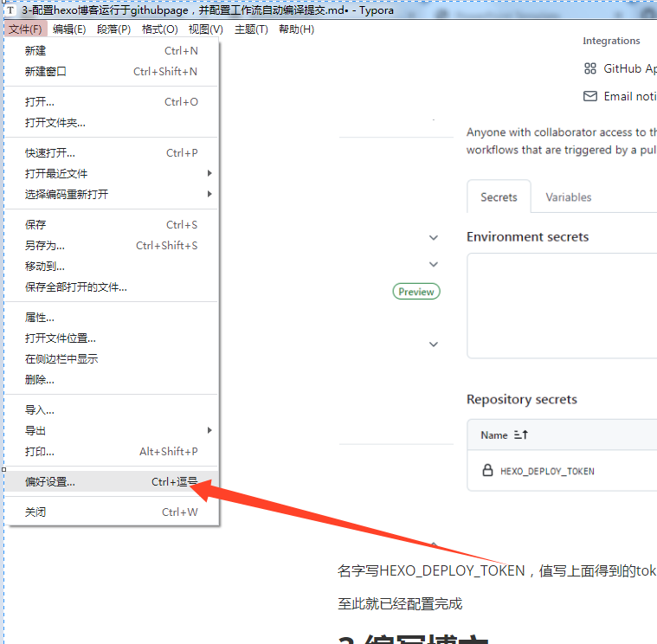Screen dimensions: 657x644
Task: Select the Secrets tab
Action: pos(499,197)
